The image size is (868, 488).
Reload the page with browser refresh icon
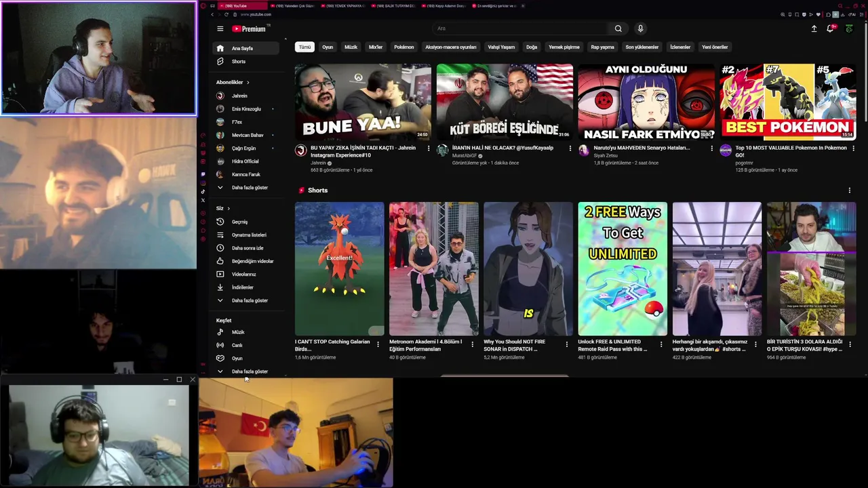pos(226,14)
